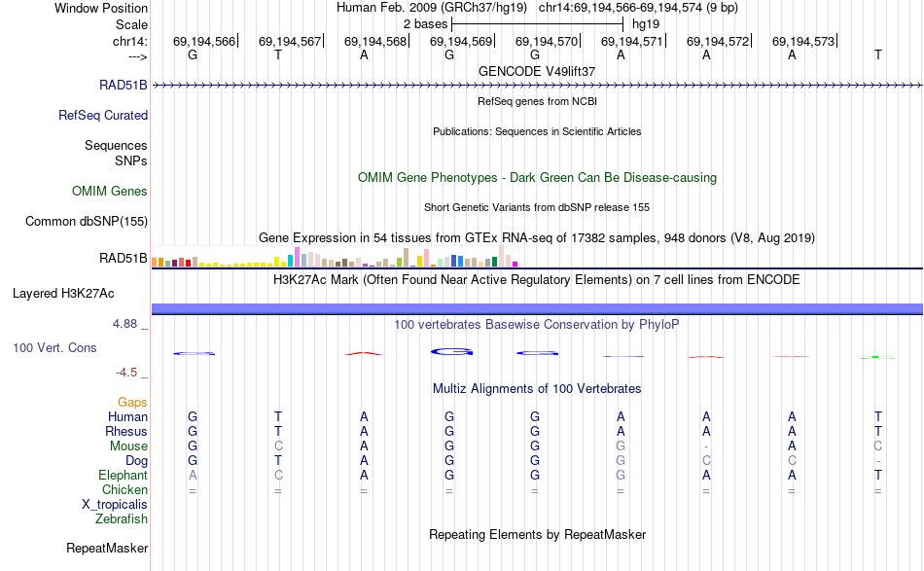This screenshot has width=924, height=571.
Task: Click the tallest blue G in the PhyloP track
Action: tap(451, 352)
